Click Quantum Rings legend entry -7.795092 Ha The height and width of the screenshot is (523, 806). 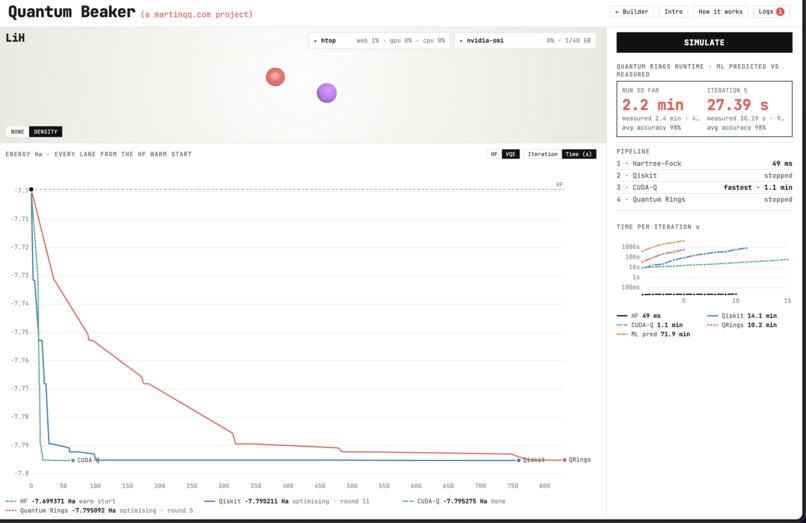[99, 511]
